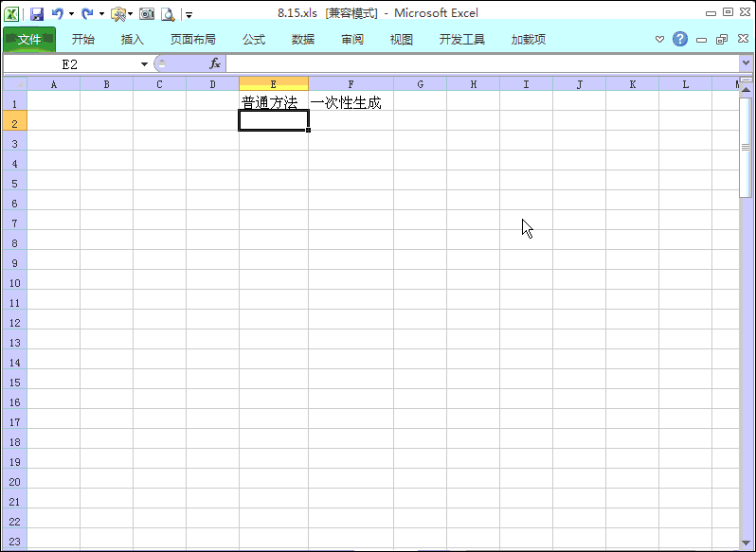Open Customize Quick Access Toolbar dropdown
The height and width of the screenshot is (552, 756).
189,15
